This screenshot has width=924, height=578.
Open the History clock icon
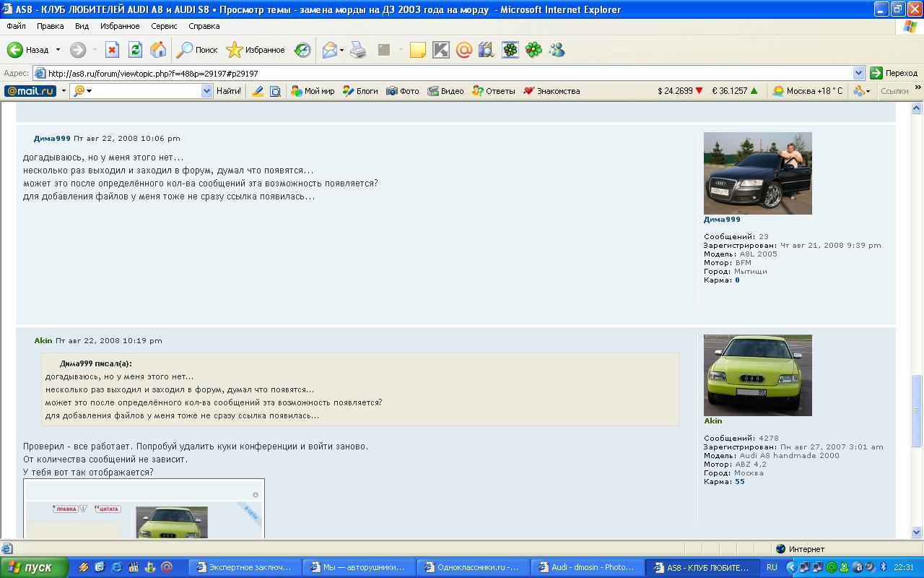pyautogui.click(x=302, y=50)
